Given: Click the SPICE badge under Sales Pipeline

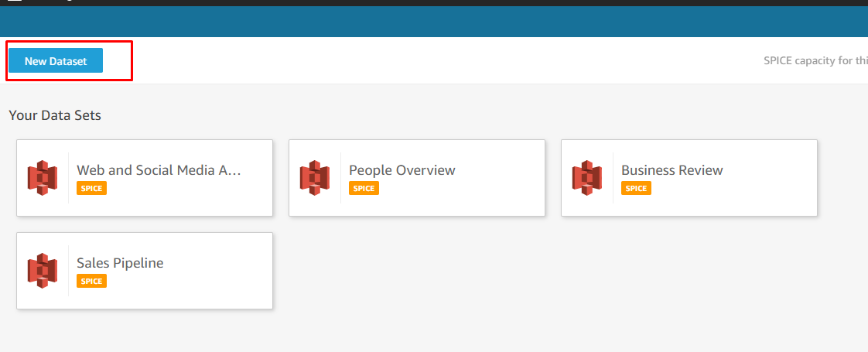Looking at the screenshot, I should 91,281.
